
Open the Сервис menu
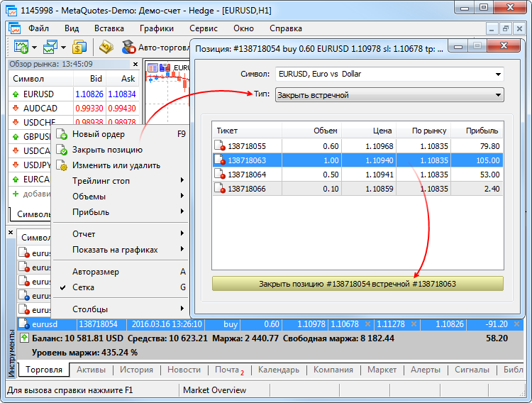[x=204, y=28]
